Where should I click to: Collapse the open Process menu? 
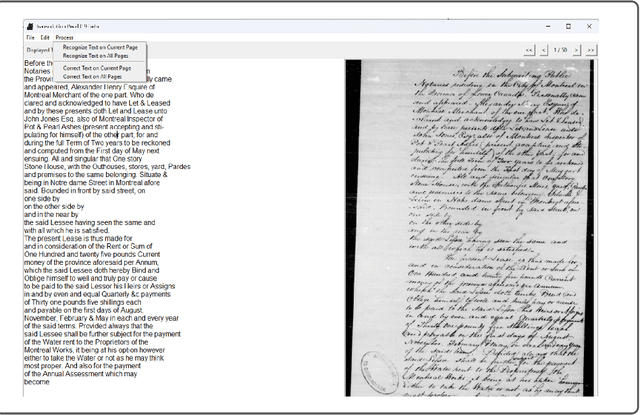pos(64,37)
